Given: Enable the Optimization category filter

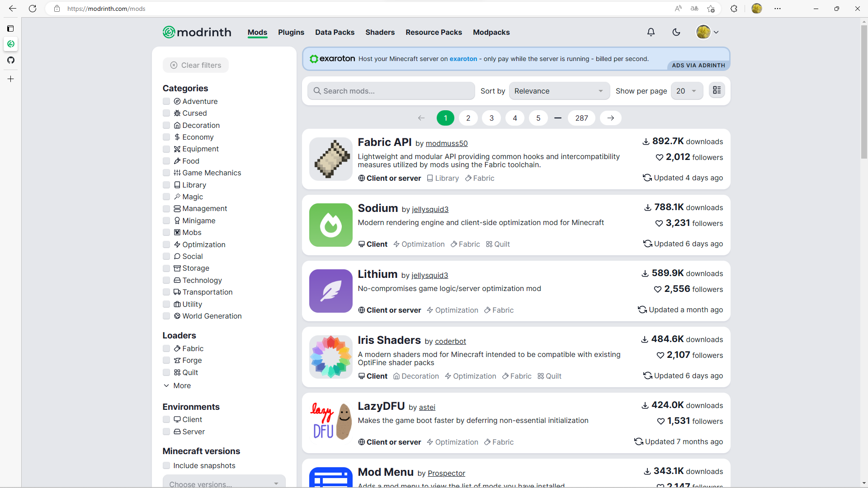Looking at the screenshot, I should pyautogui.click(x=166, y=244).
